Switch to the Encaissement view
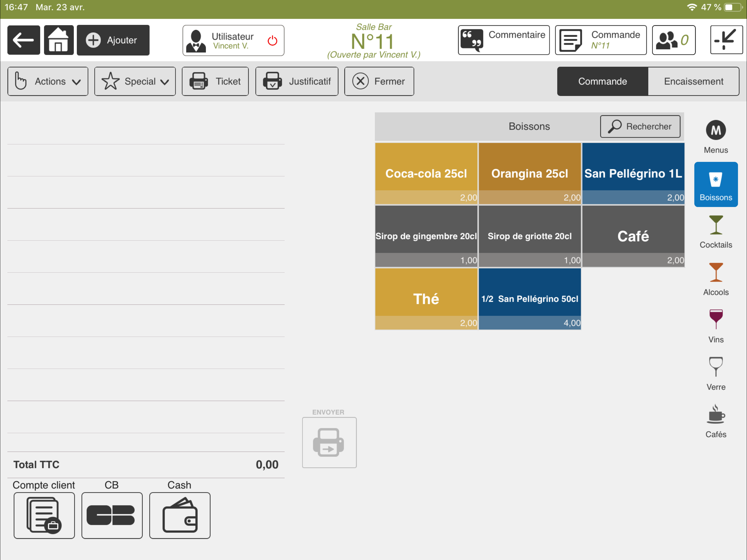747x560 pixels. [x=693, y=81]
